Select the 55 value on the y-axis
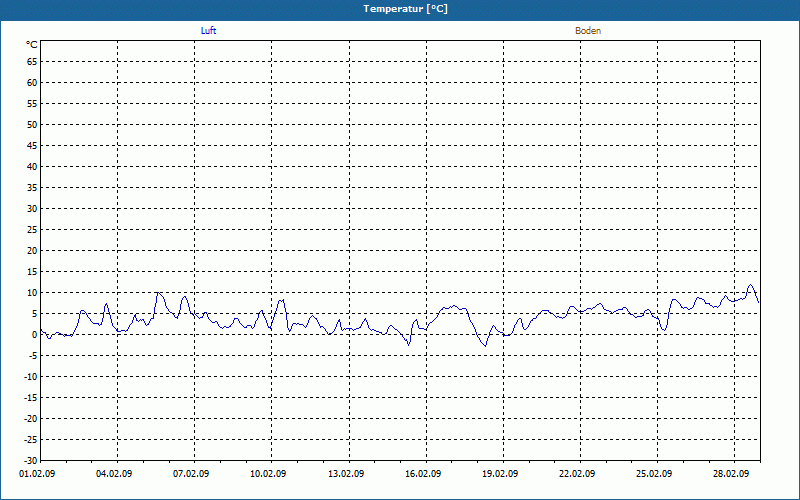Image resolution: width=800 pixels, height=500 pixels. pyautogui.click(x=32, y=104)
